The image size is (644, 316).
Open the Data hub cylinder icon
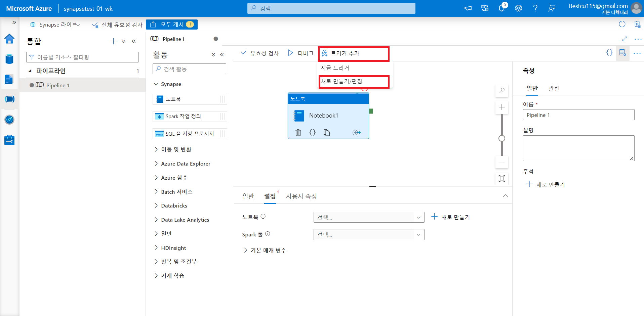pyautogui.click(x=9, y=59)
